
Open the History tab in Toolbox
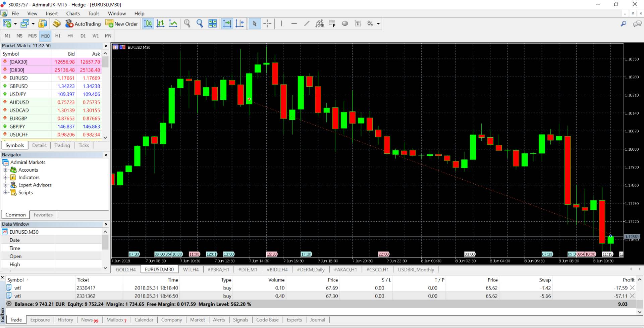65,320
